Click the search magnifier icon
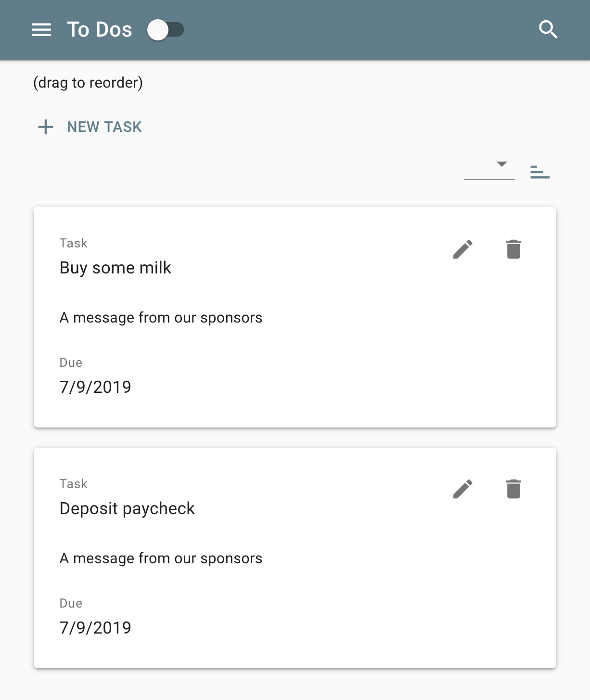The height and width of the screenshot is (700, 590). [548, 30]
